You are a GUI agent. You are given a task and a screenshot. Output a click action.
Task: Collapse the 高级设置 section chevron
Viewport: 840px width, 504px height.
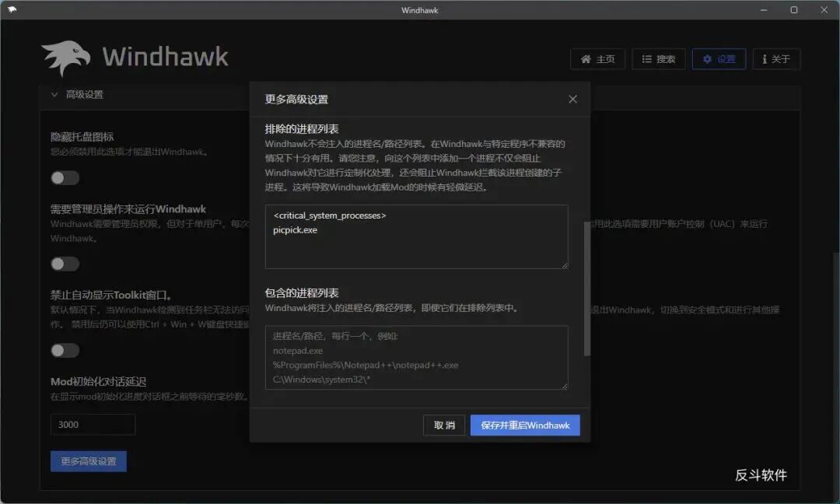(54, 95)
